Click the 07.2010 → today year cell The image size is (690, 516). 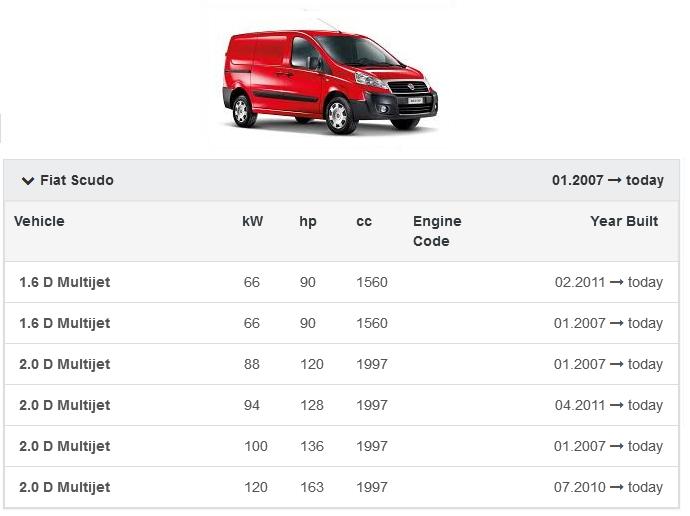pos(608,488)
